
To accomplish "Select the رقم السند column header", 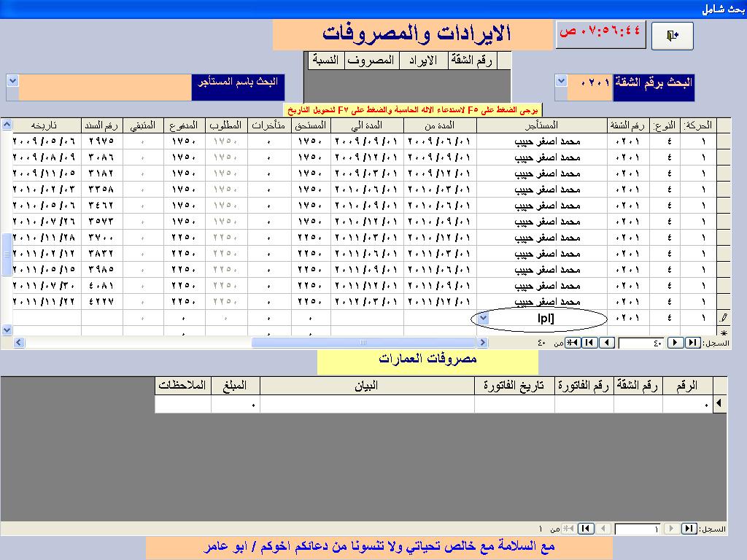I will (102, 125).
